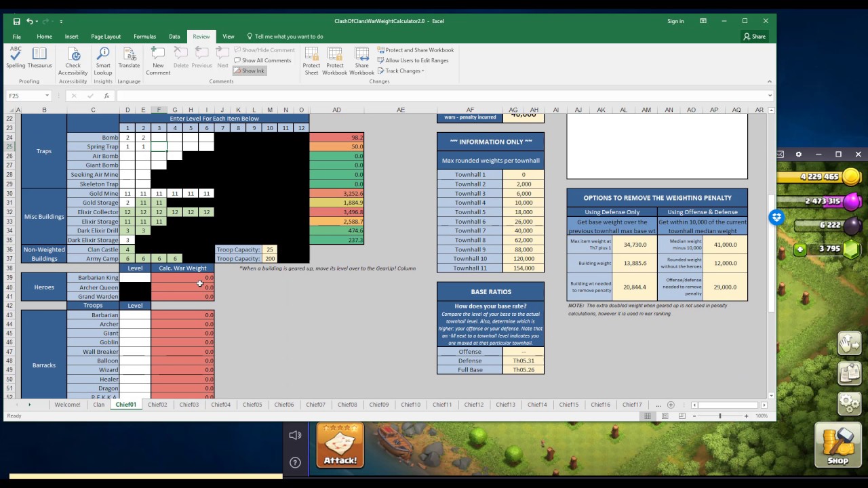Switch to the Insert ribbon tab
The width and height of the screenshot is (868, 488).
click(x=71, y=37)
